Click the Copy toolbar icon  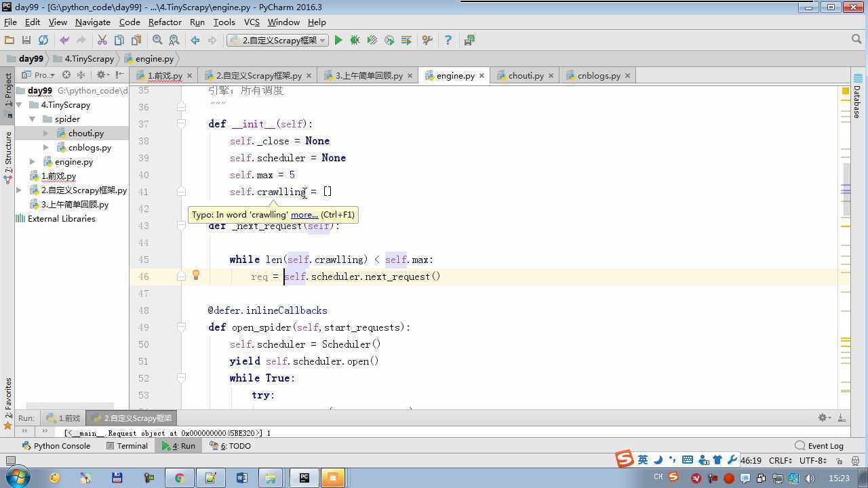click(119, 41)
